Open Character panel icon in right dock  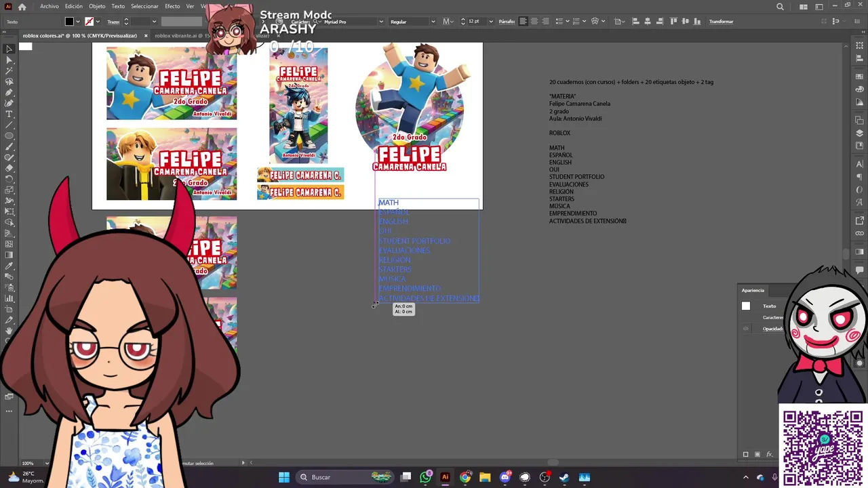859,164
